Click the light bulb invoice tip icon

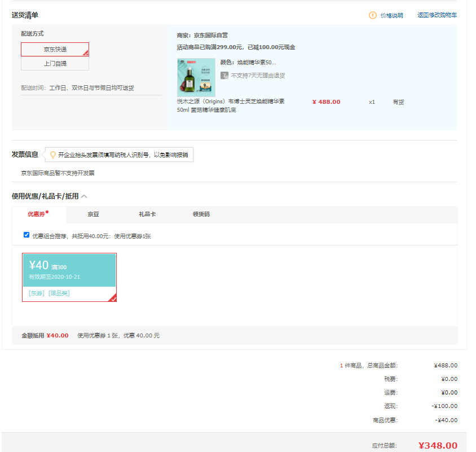52,155
